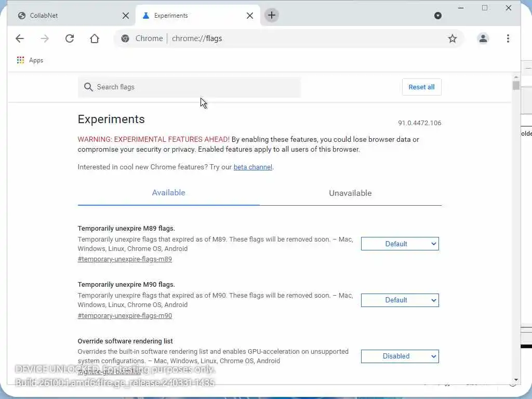
Task: Click the circular dropdown icon near window controls
Action: click(x=437, y=15)
